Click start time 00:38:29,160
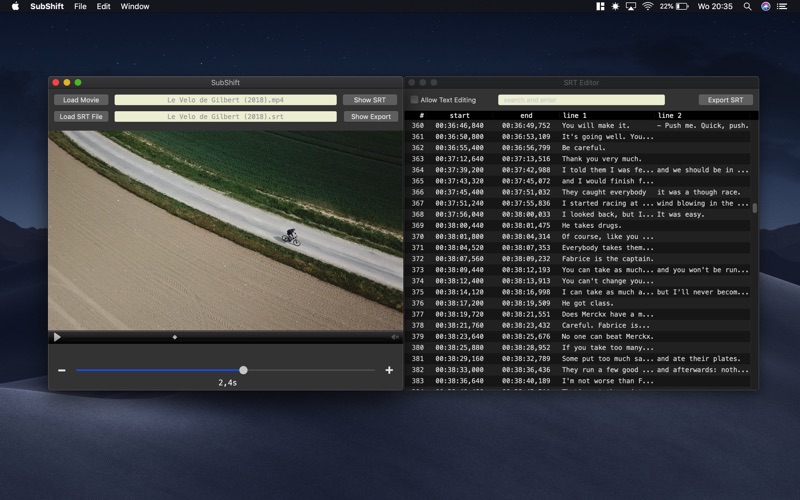 pos(459,359)
